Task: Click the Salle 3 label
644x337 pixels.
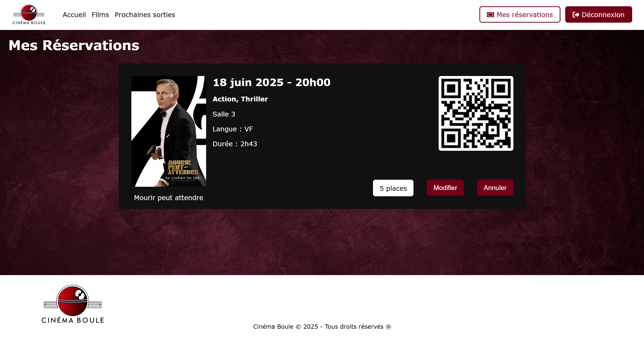Action: coord(224,114)
